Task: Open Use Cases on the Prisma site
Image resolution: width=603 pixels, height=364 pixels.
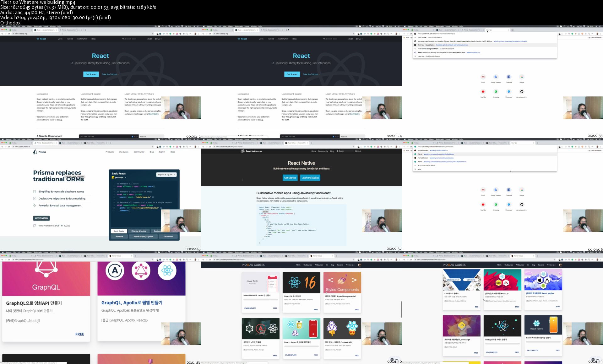Action: pos(124,152)
